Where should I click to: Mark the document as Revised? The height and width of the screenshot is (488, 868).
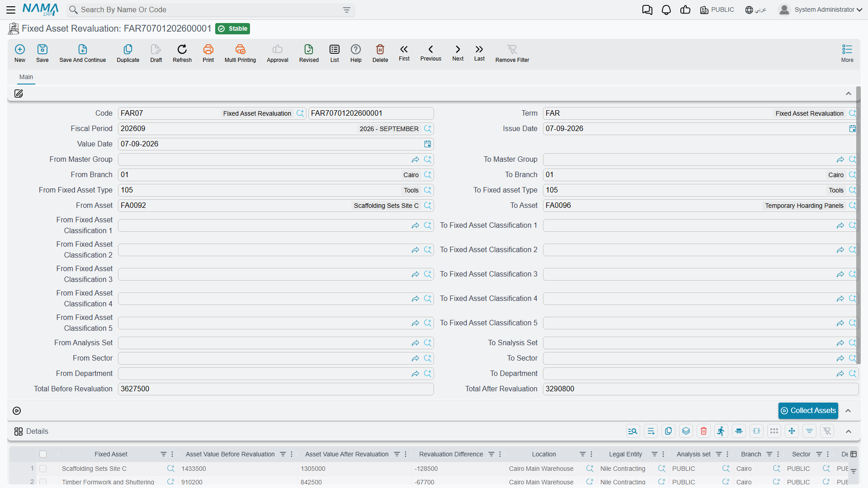click(x=309, y=53)
